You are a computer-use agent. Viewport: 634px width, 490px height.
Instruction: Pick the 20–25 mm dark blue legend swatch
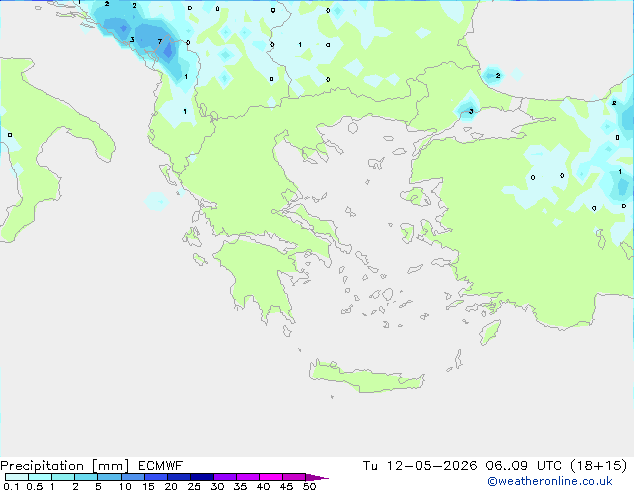coord(178,477)
